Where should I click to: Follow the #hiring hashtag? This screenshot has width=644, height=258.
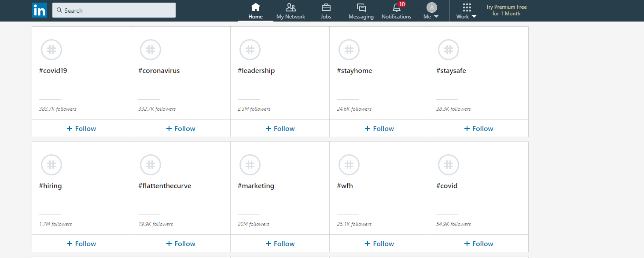pyautogui.click(x=81, y=243)
